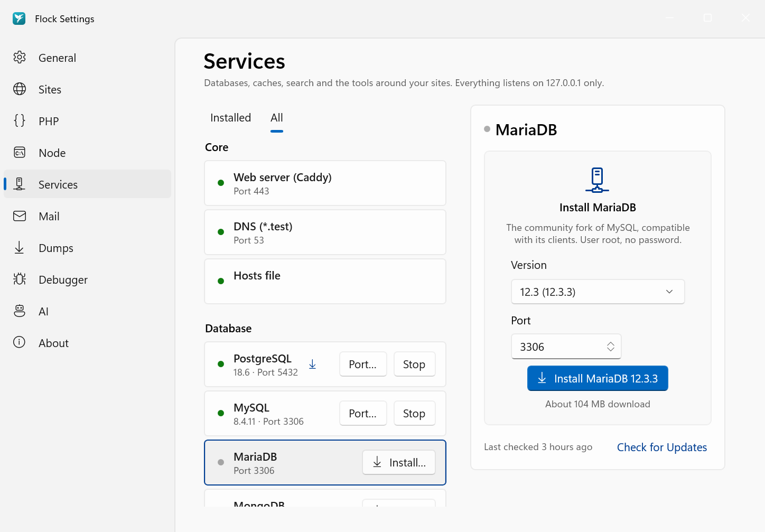The height and width of the screenshot is (532, 765).
Task: Stop the PostgreSQL service
Action: pyautogui.click(x=414, y=364)
